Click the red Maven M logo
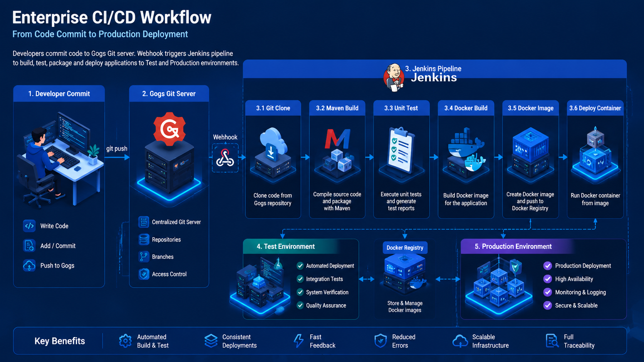This screenshot has width=644, height=362. [337, 139]
